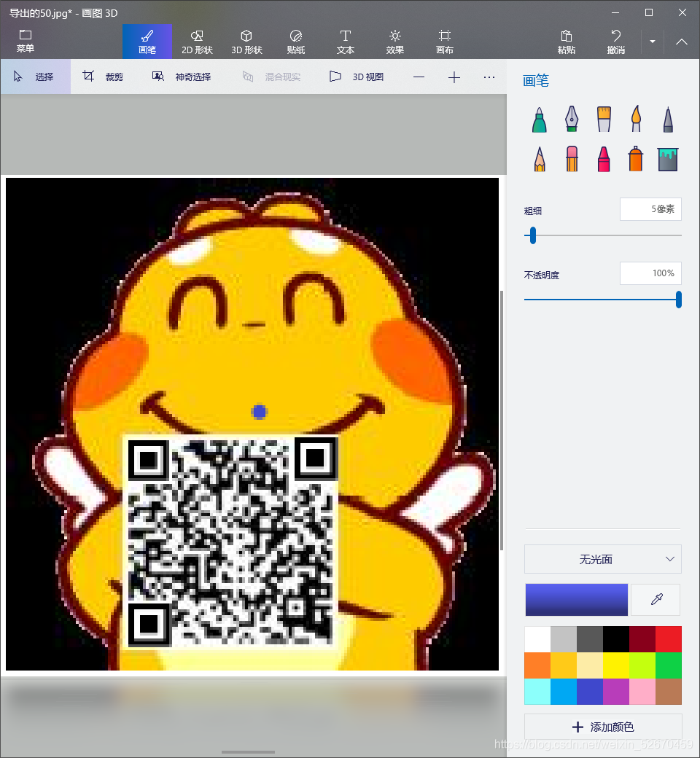Select the flat oil brush
700x758 pixels.
point(604,119)
